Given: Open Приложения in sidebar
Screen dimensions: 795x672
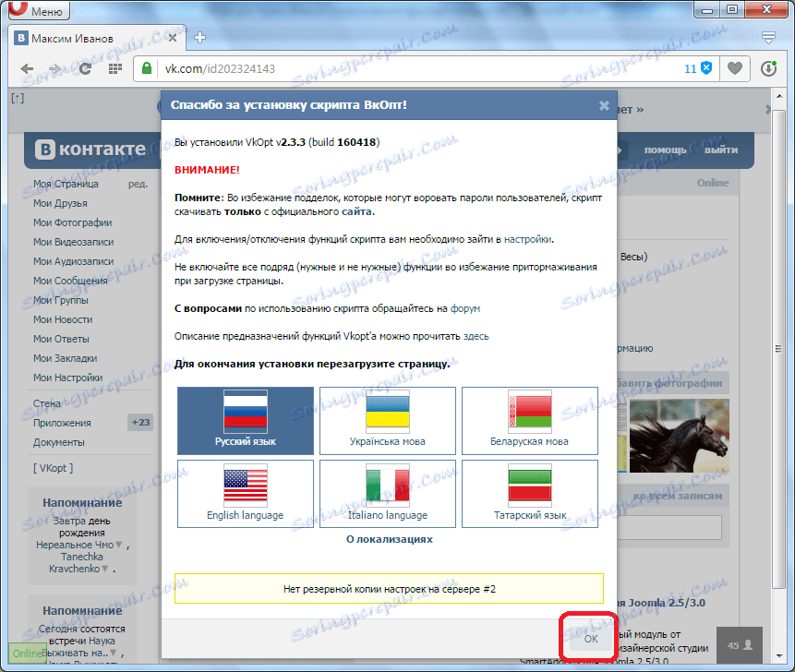Looking at the screenshot, I should tap(62, 423).
